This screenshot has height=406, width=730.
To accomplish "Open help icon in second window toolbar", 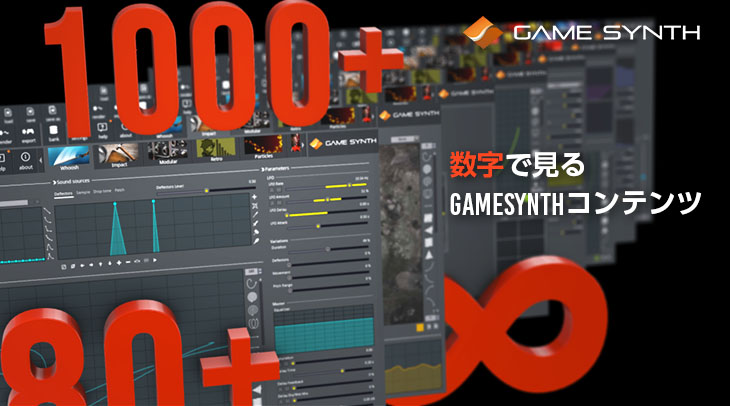I will click(x=102, y=128).
